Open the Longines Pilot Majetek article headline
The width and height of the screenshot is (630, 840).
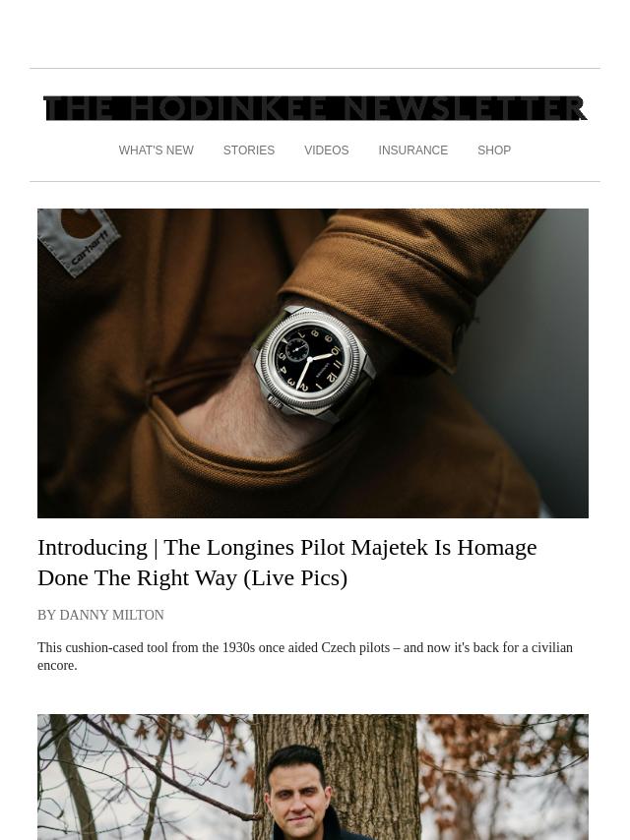pyautogui.click(x=286, y=563)
